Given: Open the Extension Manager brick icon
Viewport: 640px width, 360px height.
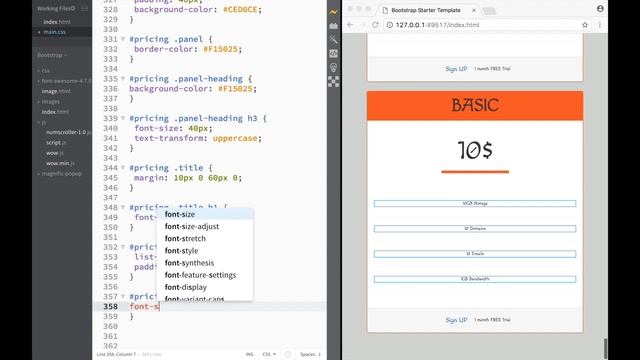Looking at the screenshot, I should [333, 26].
